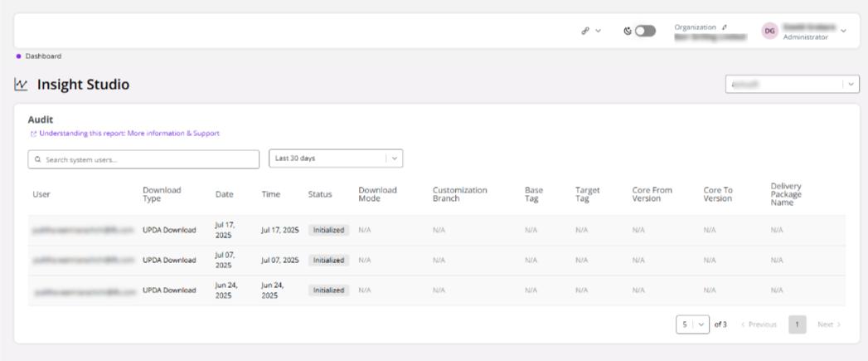
Task: Go to Dashboard breadcrumb
Action: [x=43, y=56]
